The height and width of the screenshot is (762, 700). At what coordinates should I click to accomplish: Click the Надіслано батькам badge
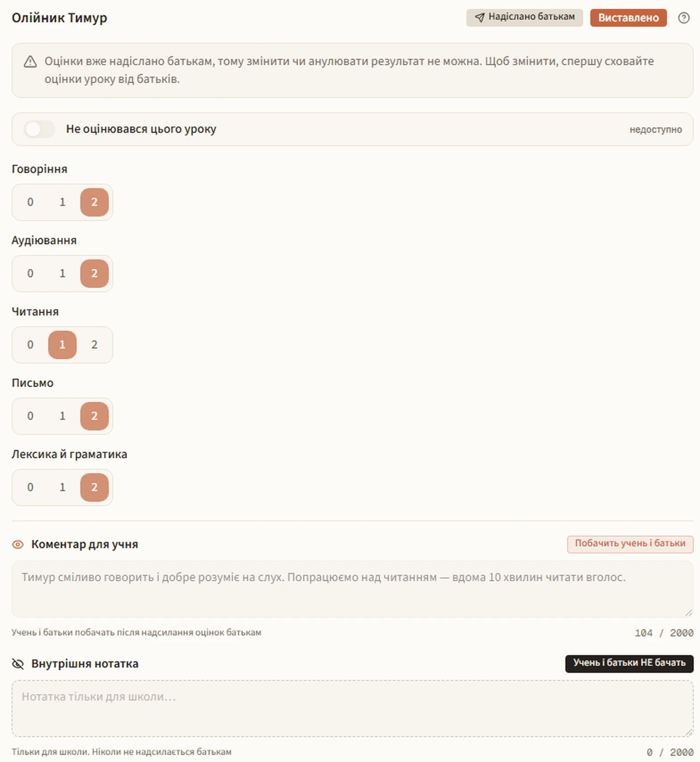[524, 17]
